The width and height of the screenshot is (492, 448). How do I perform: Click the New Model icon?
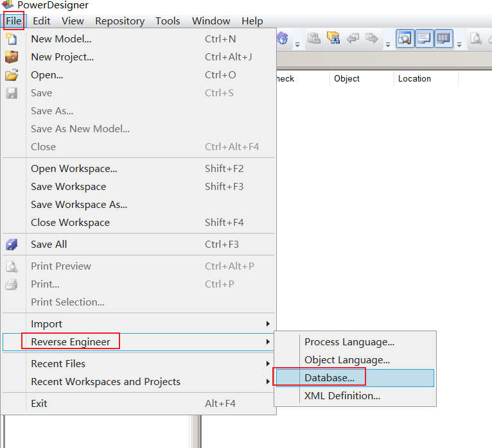click(12, 39)
